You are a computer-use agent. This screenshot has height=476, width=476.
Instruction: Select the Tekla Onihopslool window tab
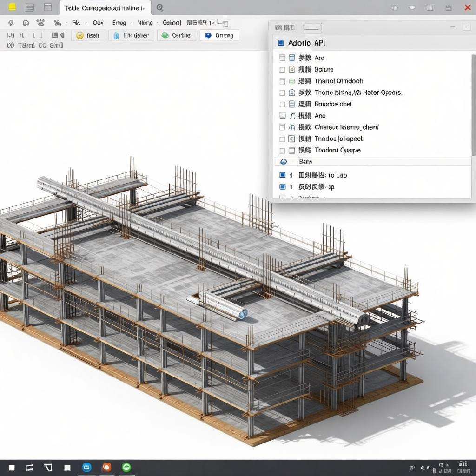105,8
